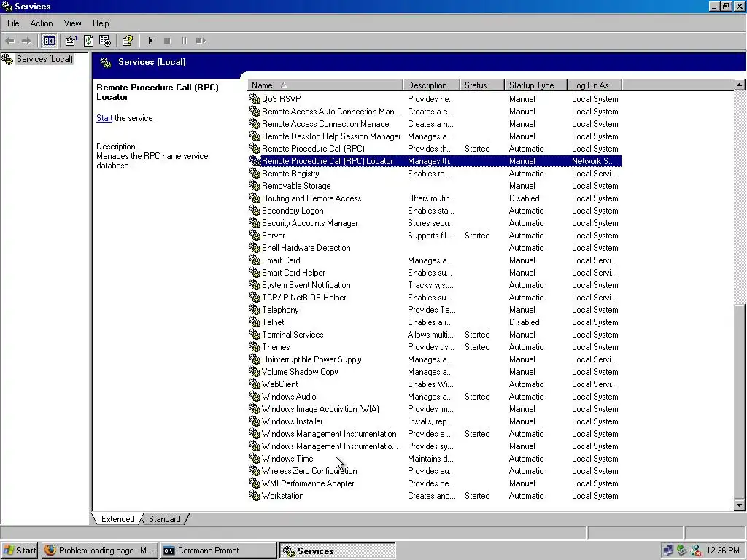The image size is (747, 560).
Task: Select the Removable Storage service
Action: point(435,186)
